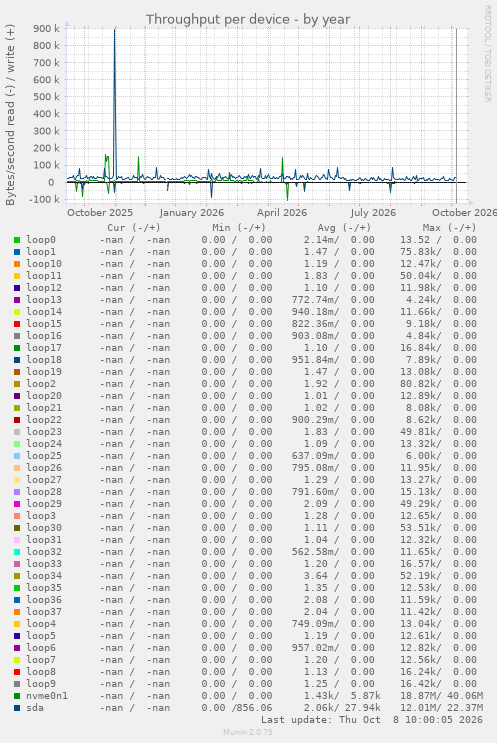497x743 pixels.
Task: Click the nvme0n1 avg value '1.43k/ 5.87k'
Action: (342, 696)
